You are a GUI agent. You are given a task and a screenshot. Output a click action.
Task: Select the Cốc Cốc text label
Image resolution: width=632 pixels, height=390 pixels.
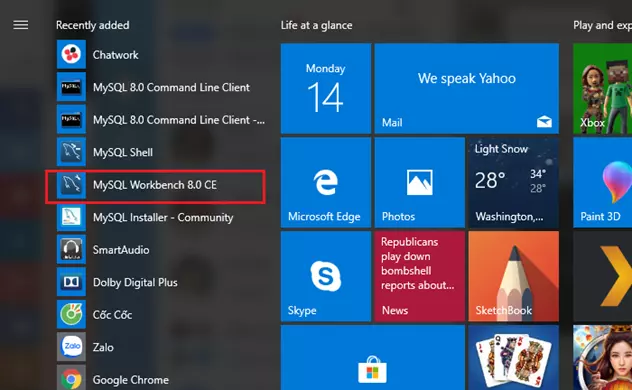tap(112, 315)
